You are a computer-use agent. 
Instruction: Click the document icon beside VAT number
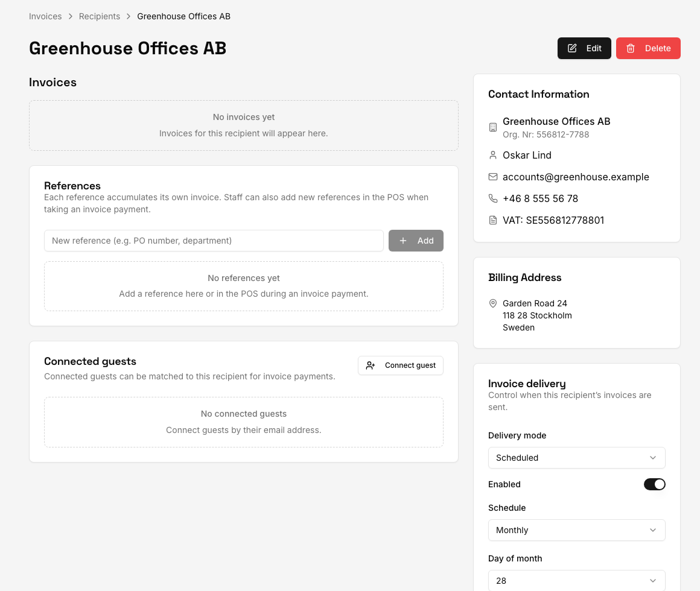493,220
